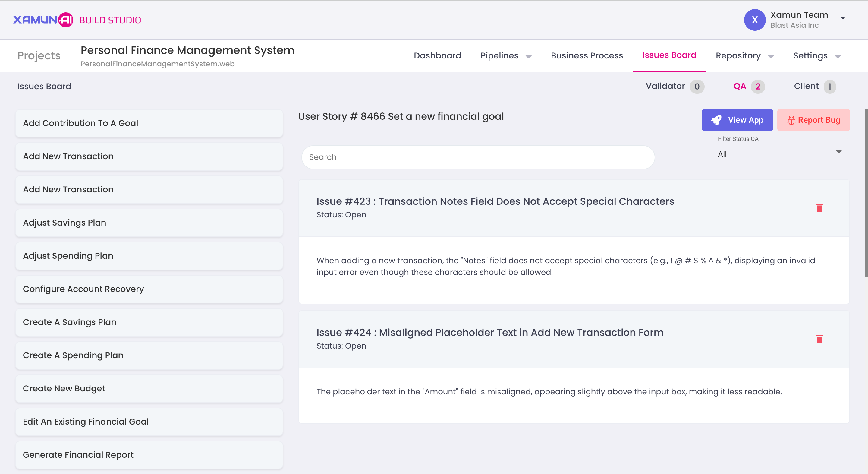Click into the issues Search field
The height and width of the screenshot is (474, 868).
[x=478, y=157]
